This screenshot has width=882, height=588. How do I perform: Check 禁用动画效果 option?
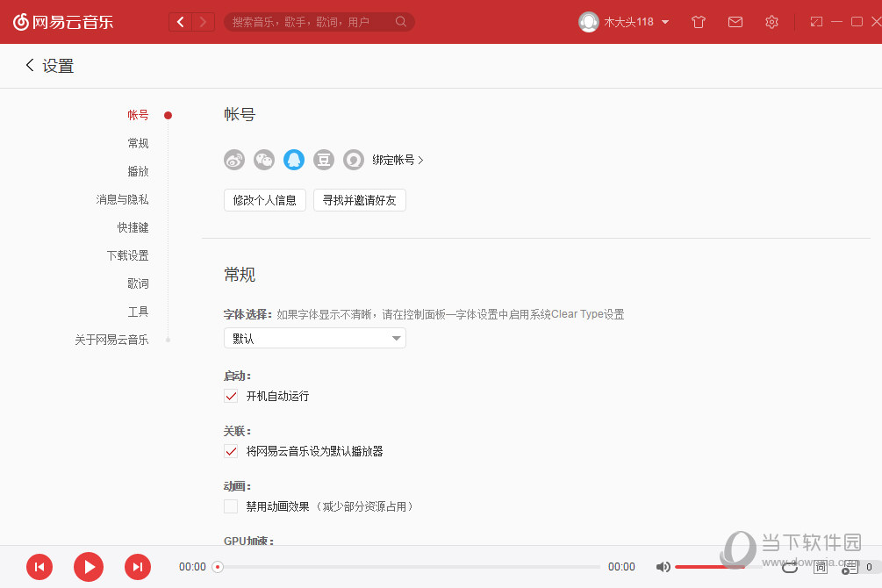point(231,506)
